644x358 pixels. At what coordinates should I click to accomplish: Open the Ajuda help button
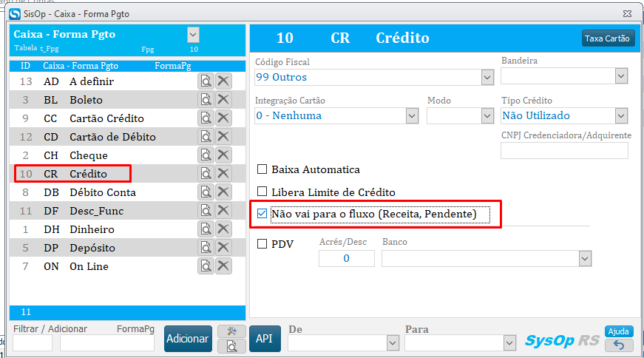point(618,331)
